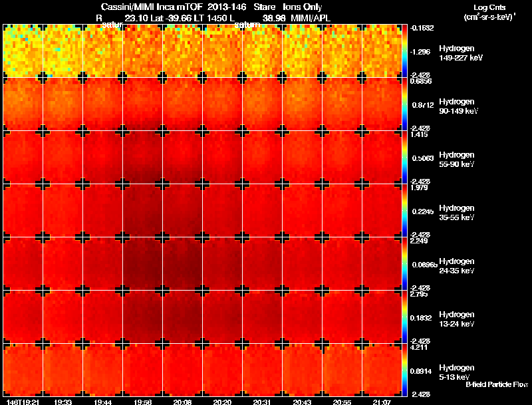532x405 pixels.
Task: Click the 21:07 time axis label
Action: coord(382,402)
